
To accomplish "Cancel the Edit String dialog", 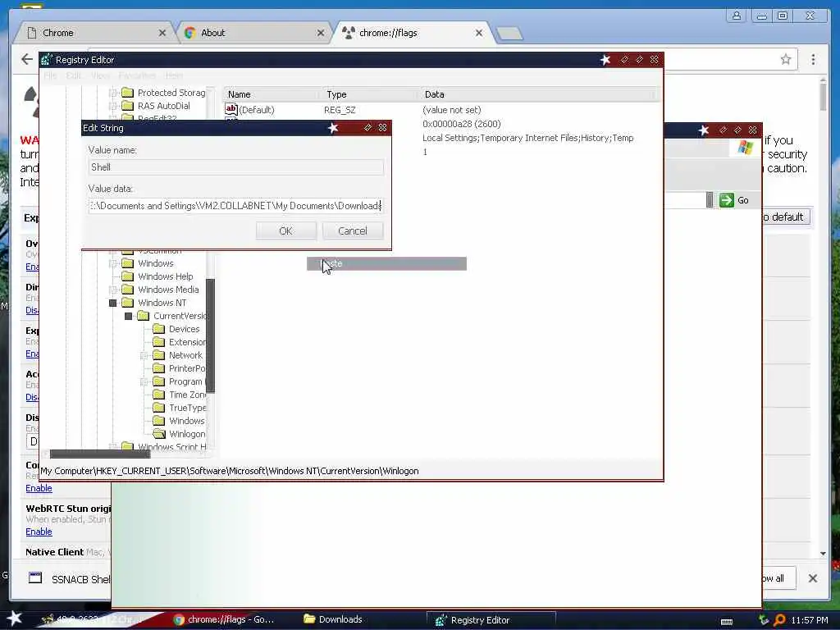I will [353, 231].
